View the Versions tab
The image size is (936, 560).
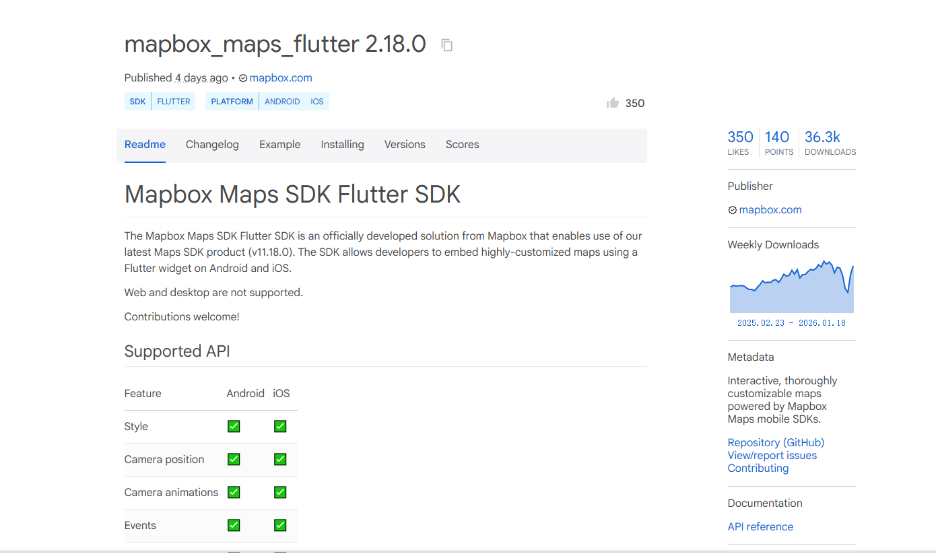pos(405,145)
